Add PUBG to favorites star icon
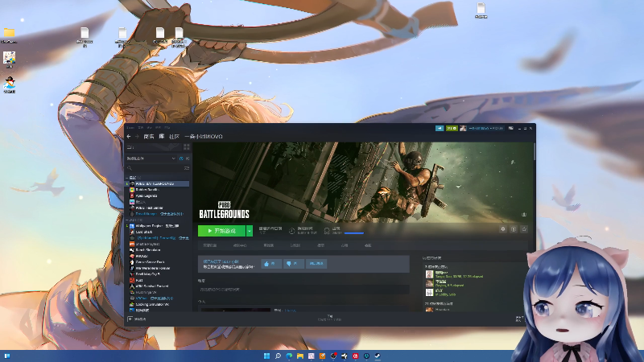 524,229
